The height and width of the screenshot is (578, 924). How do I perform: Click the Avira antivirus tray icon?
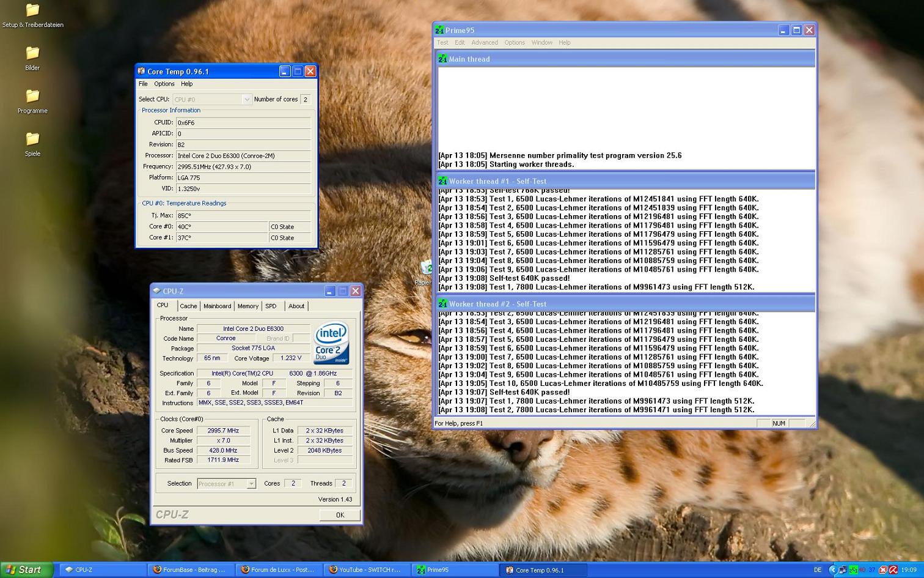tap(893, 569)
